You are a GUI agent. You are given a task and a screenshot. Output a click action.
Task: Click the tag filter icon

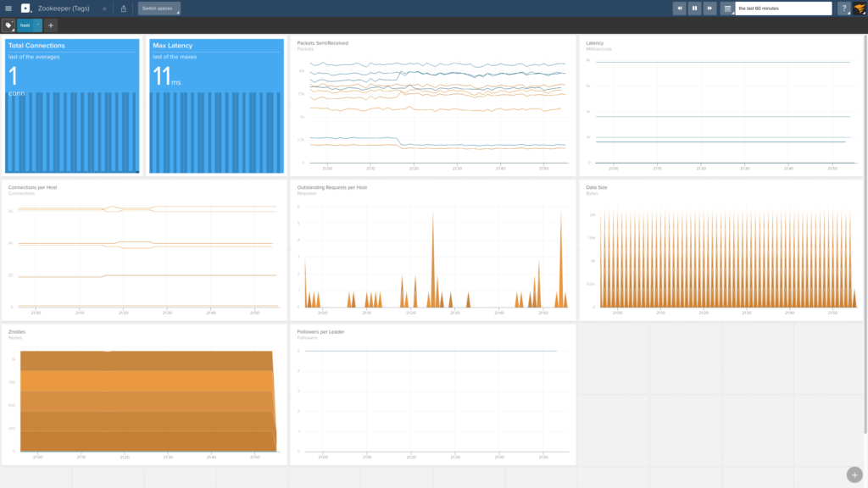[x=8, y=25]
